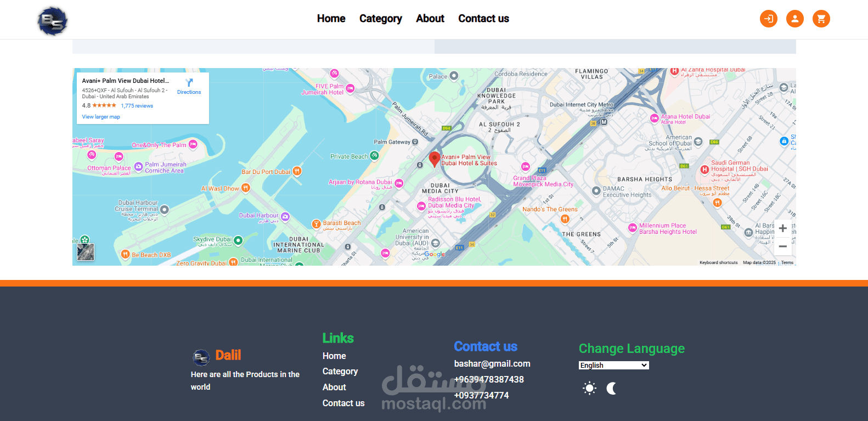Select the Radisson Blu Hotel marker

[421, 206]
